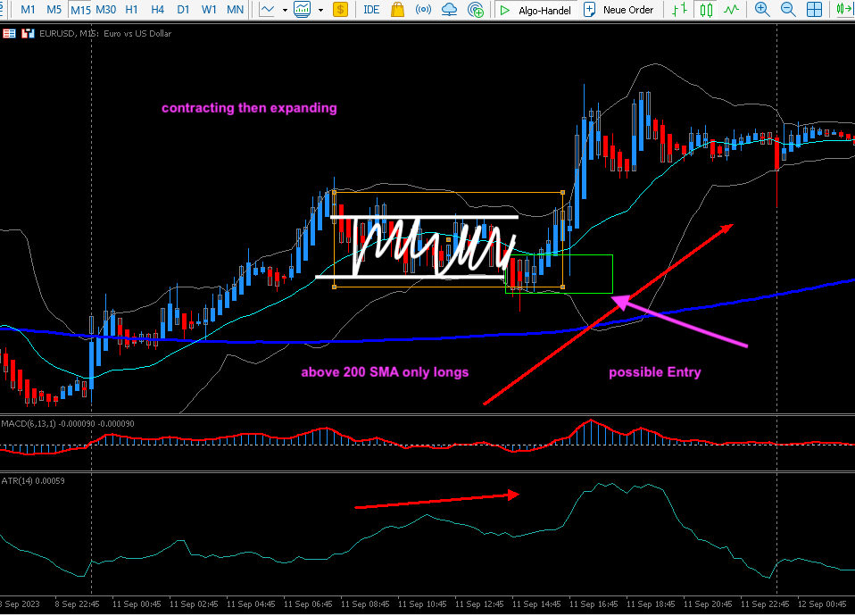Click the MACD(6,13,1) indicator label
Screen dimensions: 855x616
pyautogui.click(x=68, y=424)
